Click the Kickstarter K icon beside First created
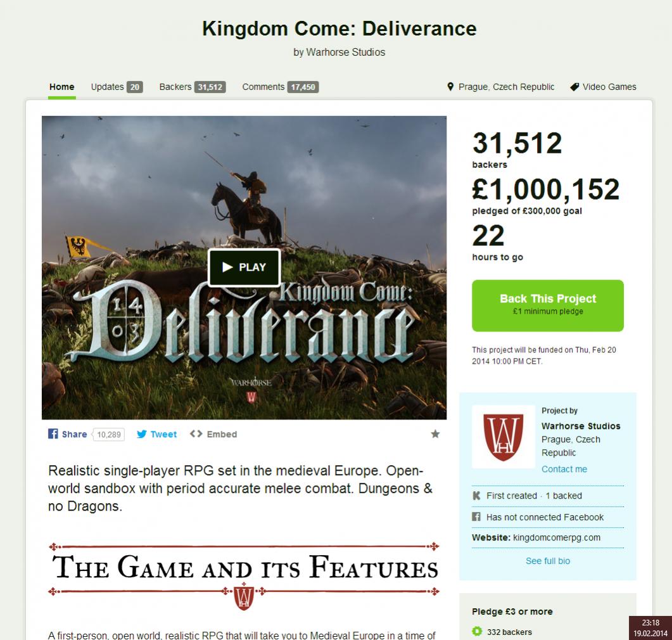 476,496
